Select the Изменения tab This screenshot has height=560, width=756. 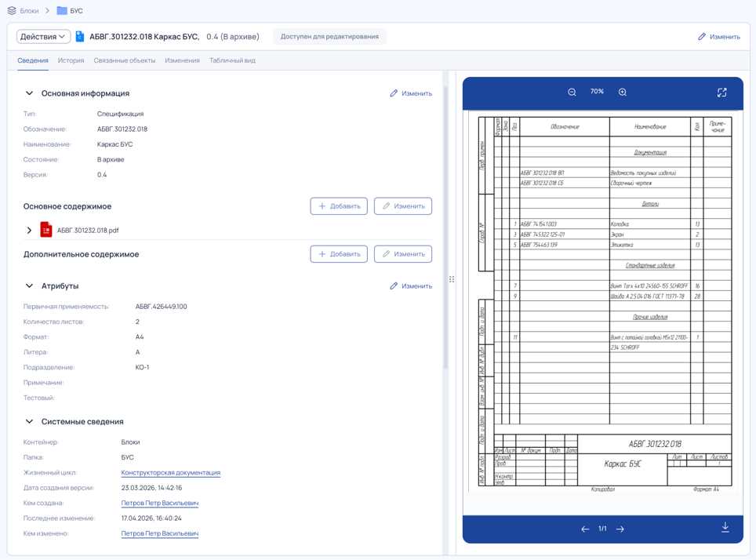click(182, 60)
